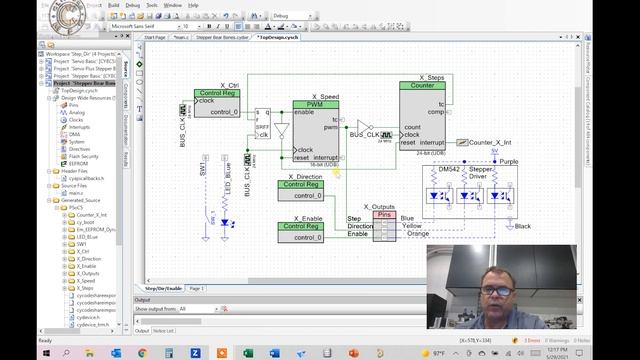The height and width of the screenshot is (360, 640).
Task: Toggle Bold text formatting
Action: coord(209,27)
